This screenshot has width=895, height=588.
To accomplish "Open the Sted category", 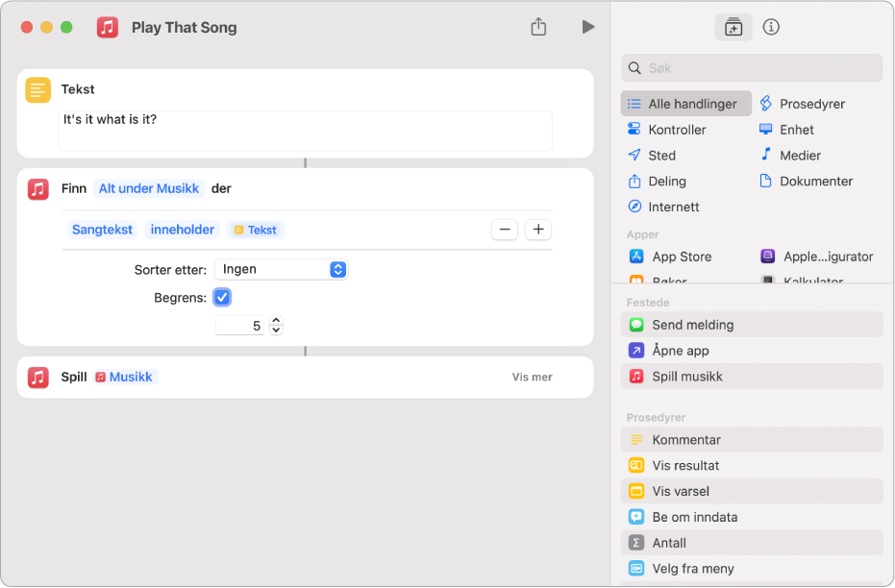I will coord(651,155).
